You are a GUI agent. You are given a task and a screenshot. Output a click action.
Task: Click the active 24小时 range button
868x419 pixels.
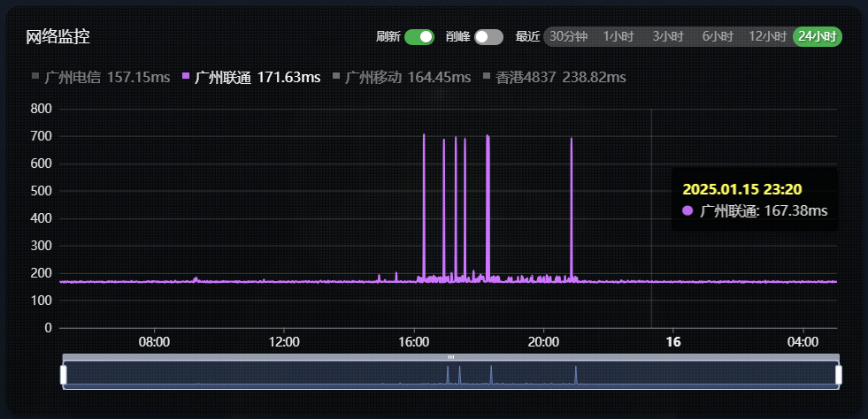click(x=817, y=36)
